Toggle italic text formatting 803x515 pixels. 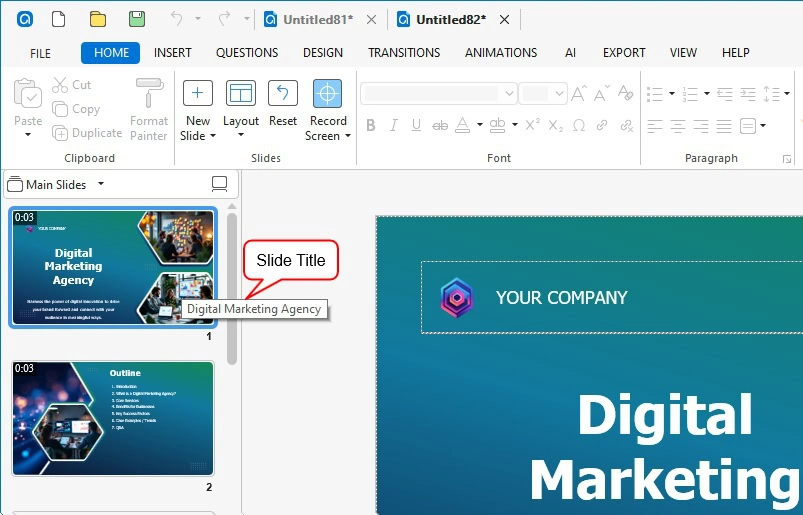tap(393, 126)
